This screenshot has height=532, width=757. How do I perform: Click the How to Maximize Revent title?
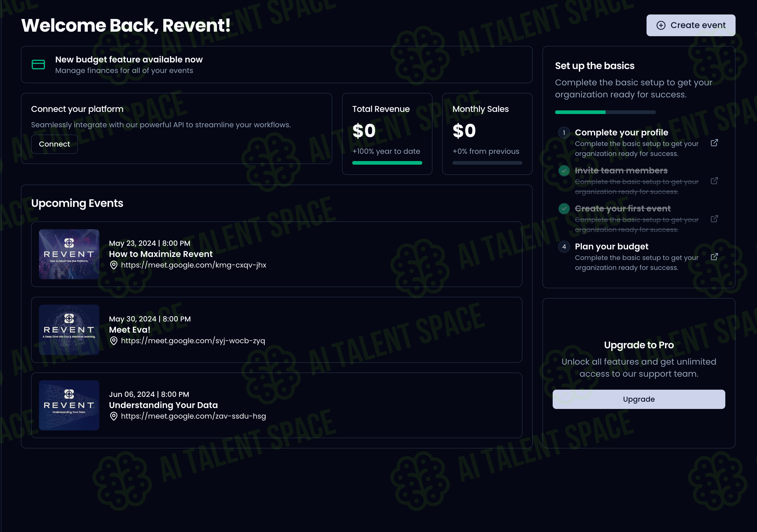pyautogui.click(x=161, y=254)
